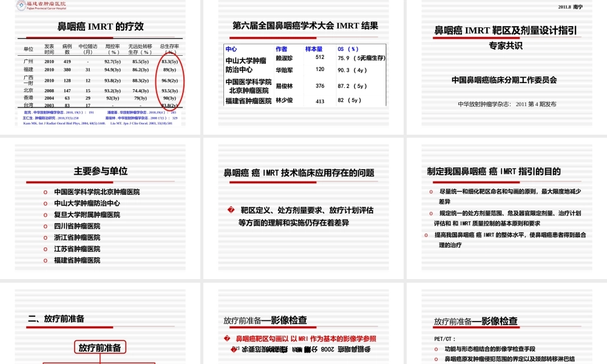Screen dimensions: 607x364
Task: Click the 中国鼻咽癌临床分期工作委员会 text
Action: click(x=504, y=80)
